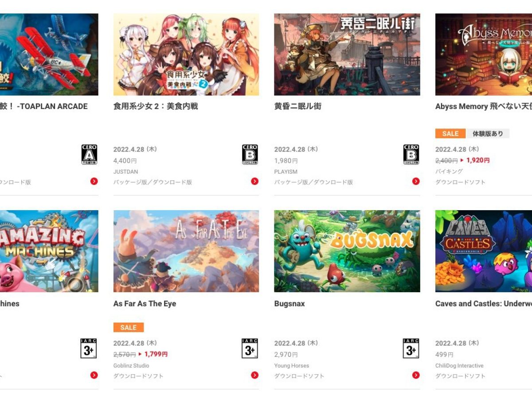Open the Bugsnax game thumbnail
Image resolution: width=532 pixels, height=399 pixels.
tap(347, 251)
